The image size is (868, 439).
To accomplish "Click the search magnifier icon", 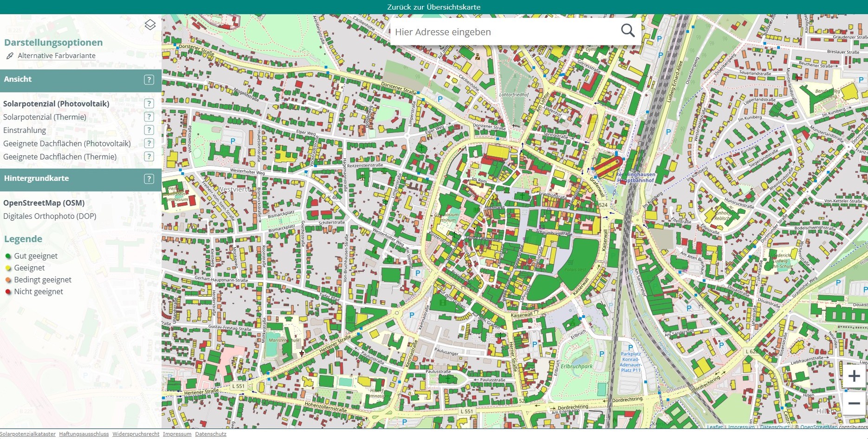I will click(628, 31).
